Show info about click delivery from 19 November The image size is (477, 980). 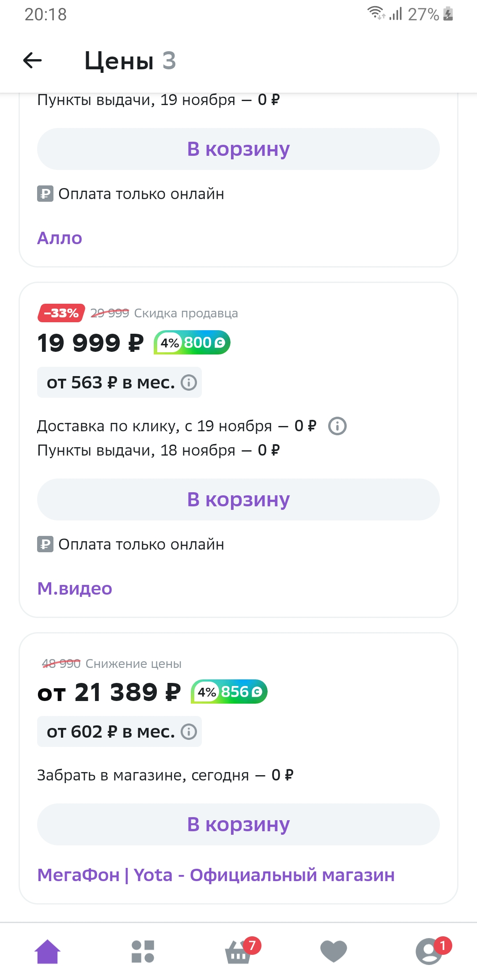(337, 426)
